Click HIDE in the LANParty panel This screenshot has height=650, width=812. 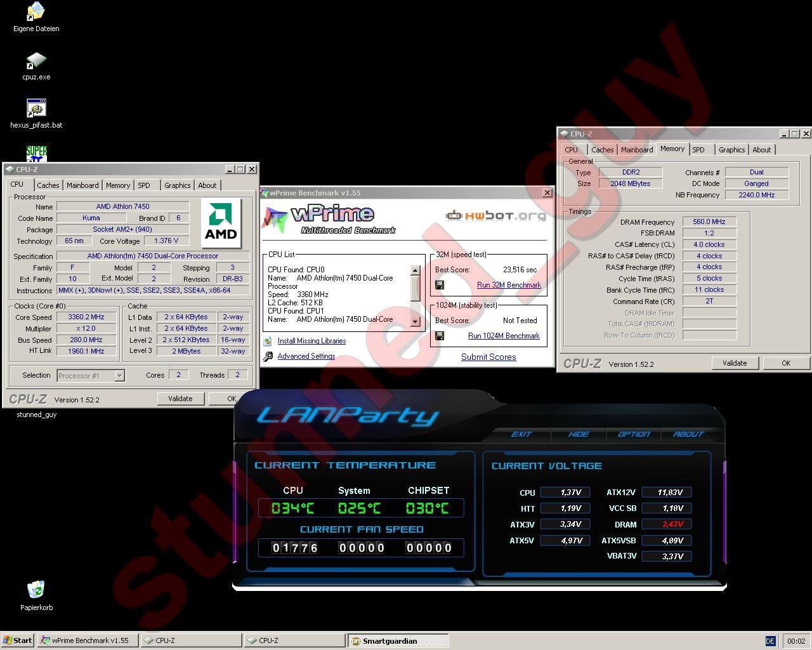point(578,434)
